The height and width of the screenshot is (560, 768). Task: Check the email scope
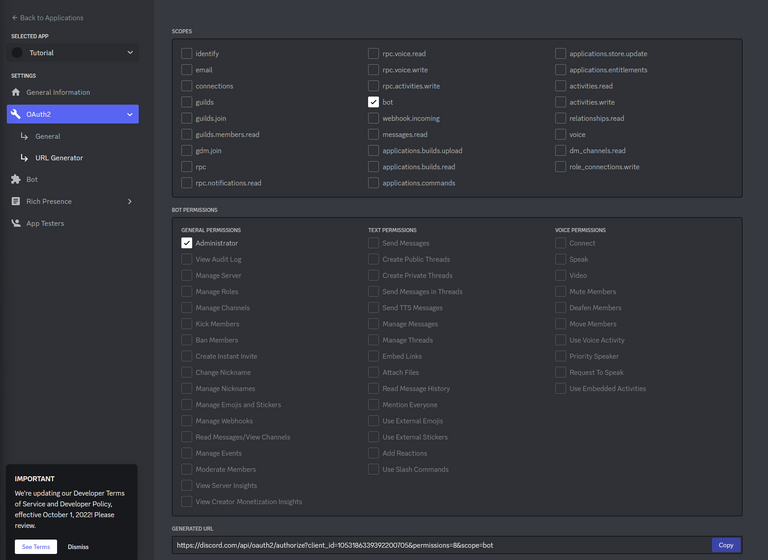[x=187, y=70]
